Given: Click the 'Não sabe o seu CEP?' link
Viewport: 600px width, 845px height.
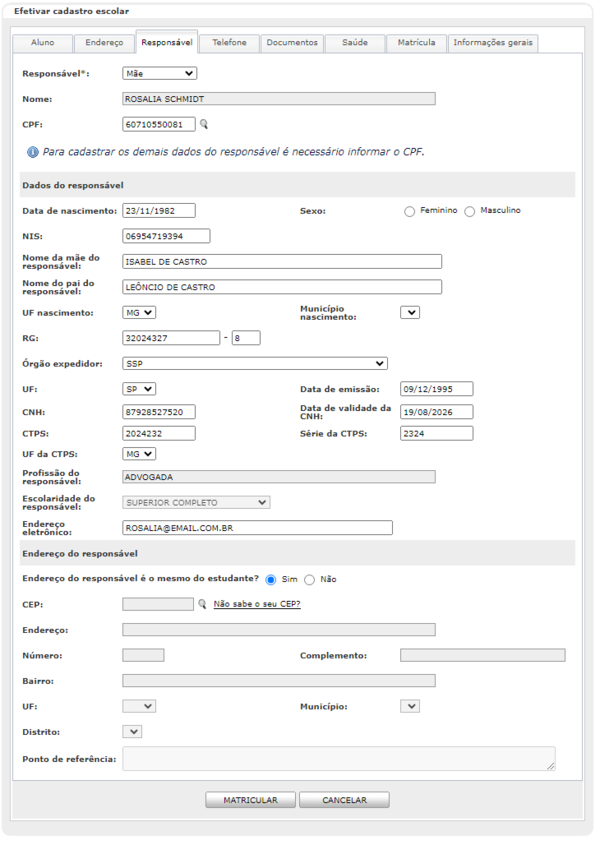Looking at the screenshot, I should coord(257,604).
